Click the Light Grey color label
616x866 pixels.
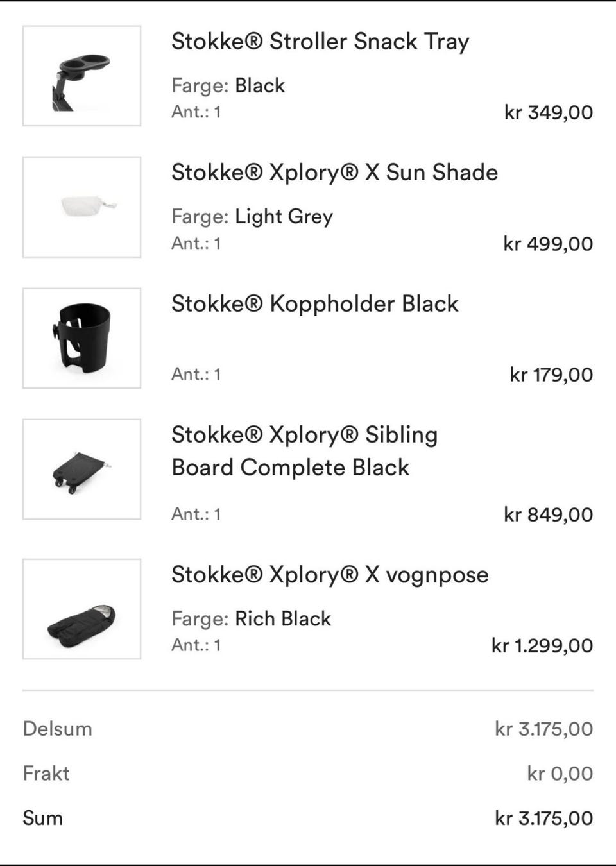[x=284, y=217]
